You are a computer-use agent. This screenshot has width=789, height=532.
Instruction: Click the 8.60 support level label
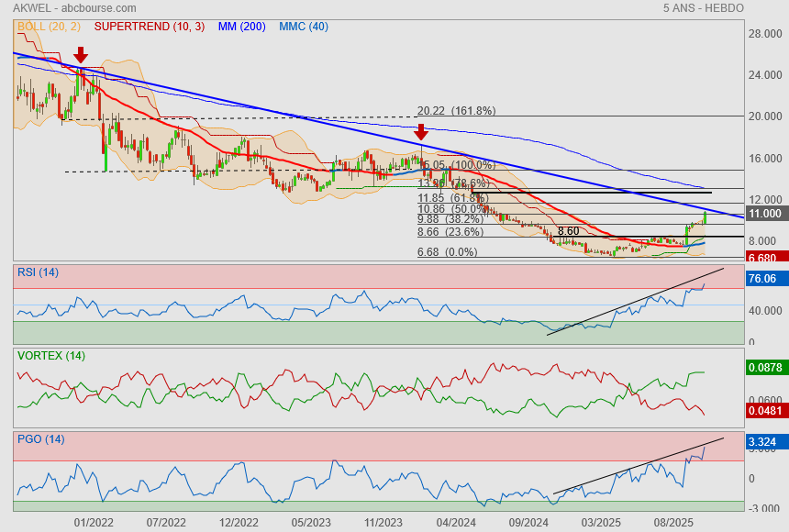[568, 231]
